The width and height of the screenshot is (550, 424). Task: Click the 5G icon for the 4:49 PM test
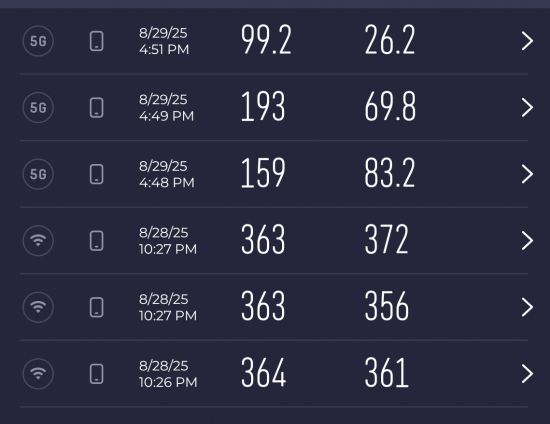click(38, 107)
